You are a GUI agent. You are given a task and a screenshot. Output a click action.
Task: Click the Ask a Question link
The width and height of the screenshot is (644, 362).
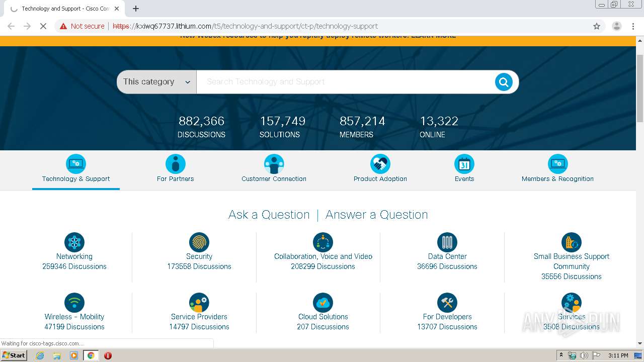tap(269, 215)
